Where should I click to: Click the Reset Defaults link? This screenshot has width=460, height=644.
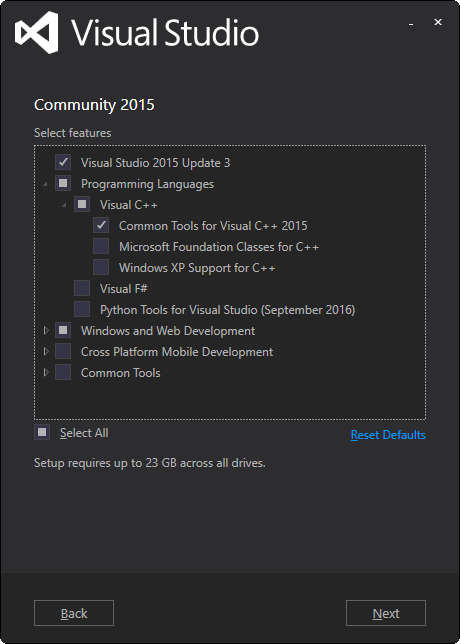388,435
